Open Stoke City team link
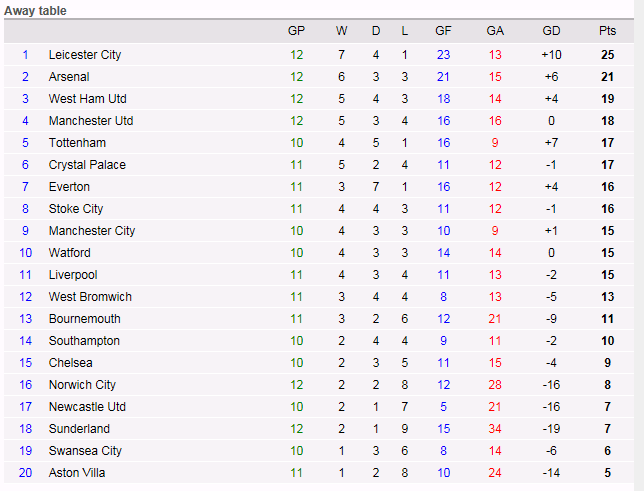The width and height of the screenshot is (644, 491). click(x=76, y=209)
